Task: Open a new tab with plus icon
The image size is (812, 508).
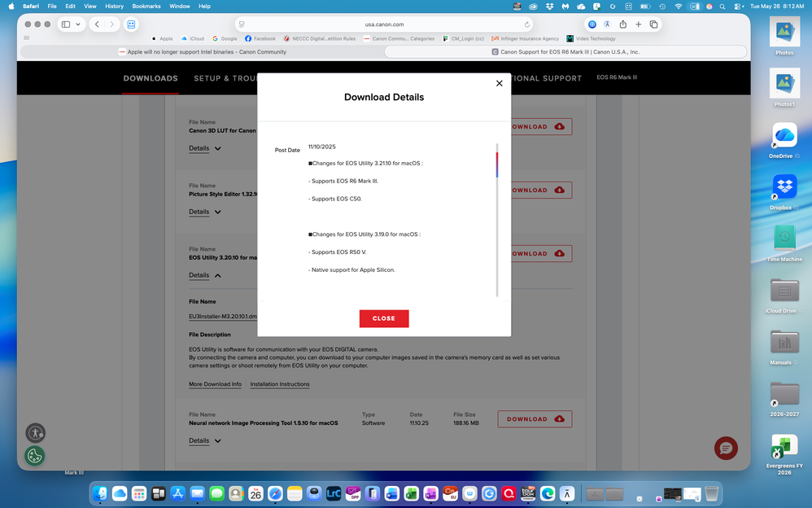Action: pyautogui.click(x=638, y=24)
